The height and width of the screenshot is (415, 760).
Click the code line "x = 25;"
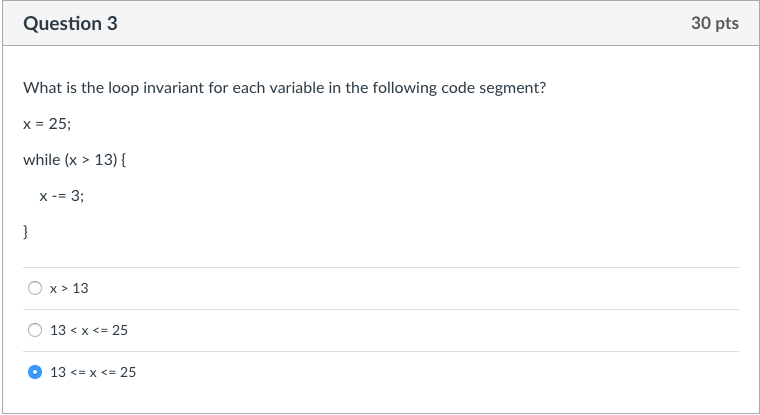click(47, 124)
